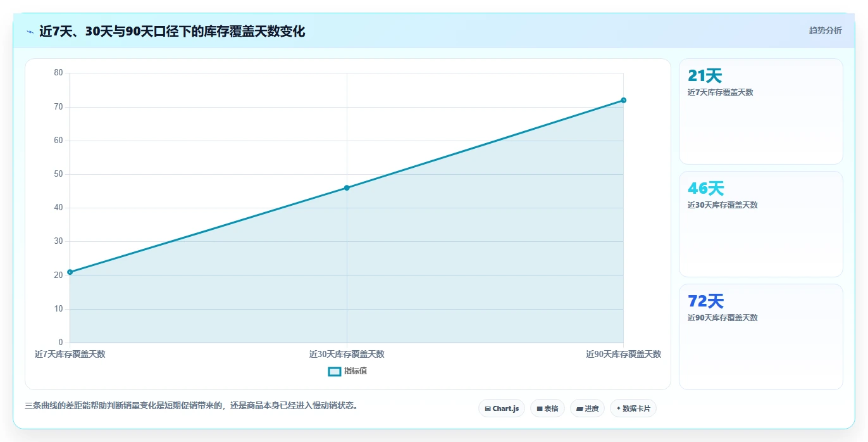
Task: Click the data point for 近7天库存覆盖天数
Action: (70, 272)
